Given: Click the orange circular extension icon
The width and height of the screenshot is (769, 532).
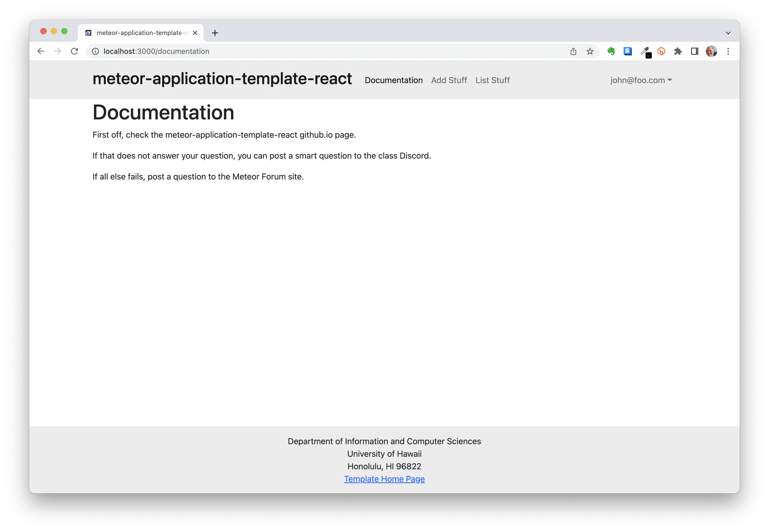Looking at the screenshot, I should tap(661, 51).
